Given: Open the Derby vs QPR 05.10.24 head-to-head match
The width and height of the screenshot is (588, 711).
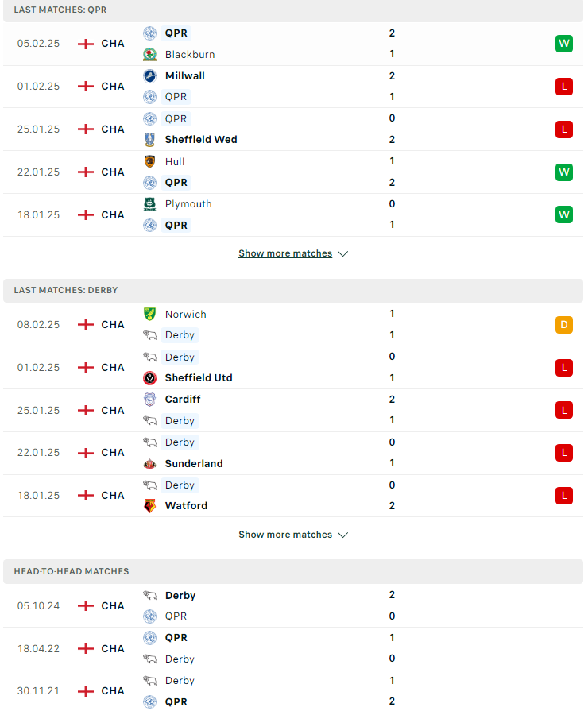Looking at the screenshot, I should (x=293, y=606).
